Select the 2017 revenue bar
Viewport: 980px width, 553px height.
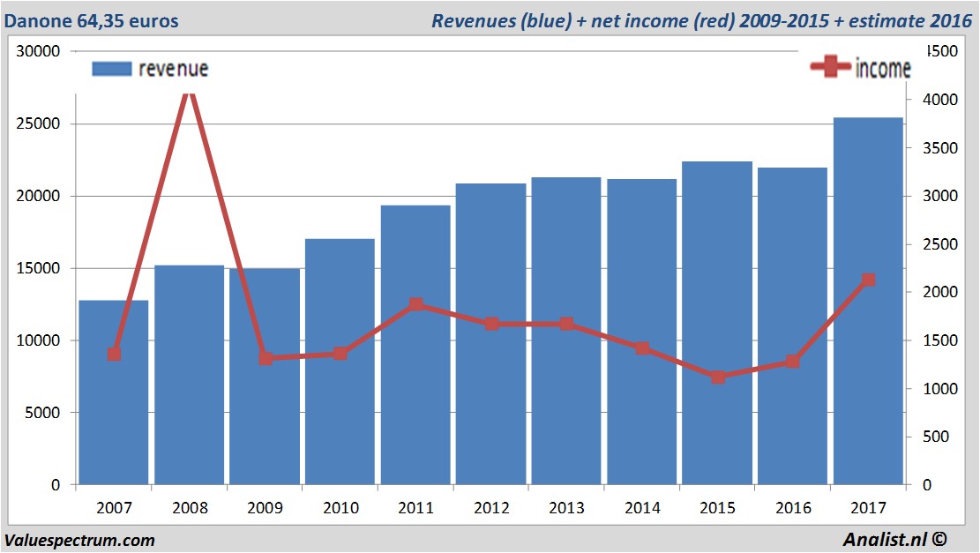[868, 301]
